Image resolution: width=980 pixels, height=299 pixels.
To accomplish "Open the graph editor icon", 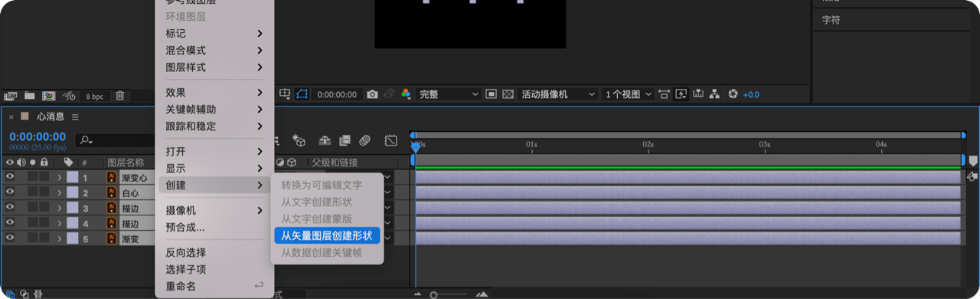I will [x=391, y=140].
